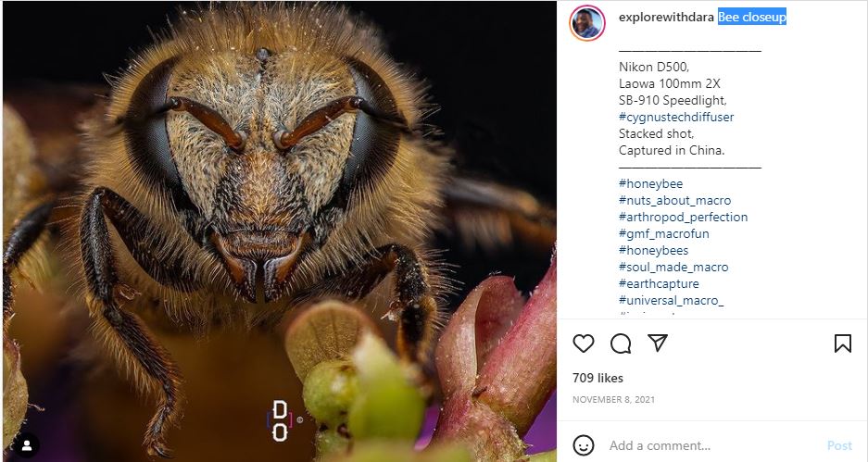Image resolution: width=868 pixels, height=462 pixels.
Task: Open #cygnustechdiffuser hashtag
Action: click(676, 118)
